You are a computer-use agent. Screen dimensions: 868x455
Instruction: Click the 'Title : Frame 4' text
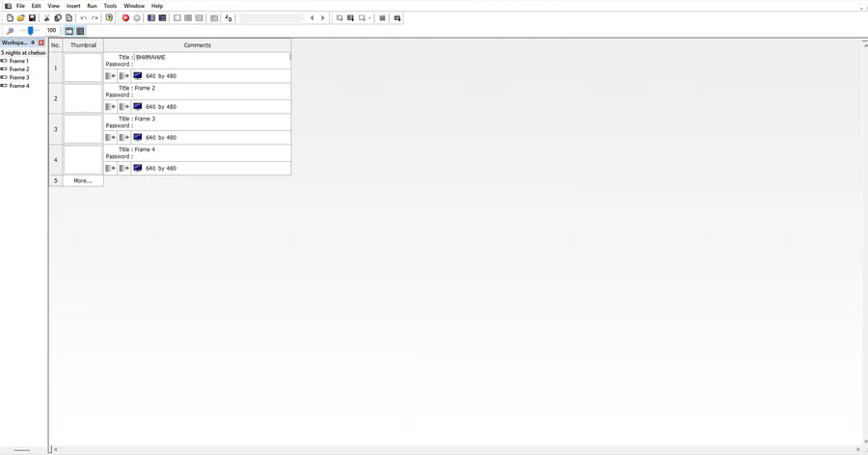click(x=137, y=149)
